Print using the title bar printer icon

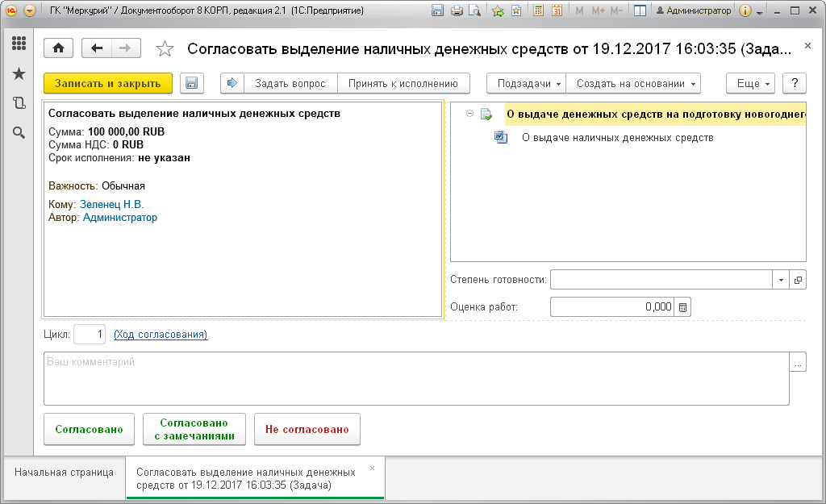[457, 10]
